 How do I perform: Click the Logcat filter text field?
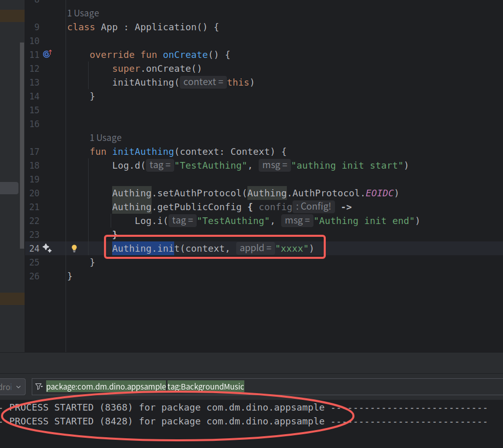click(x=359, y=386)
